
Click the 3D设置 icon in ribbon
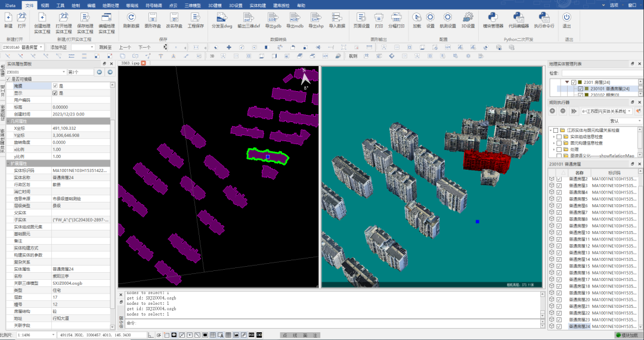click(x=469, y=17)
